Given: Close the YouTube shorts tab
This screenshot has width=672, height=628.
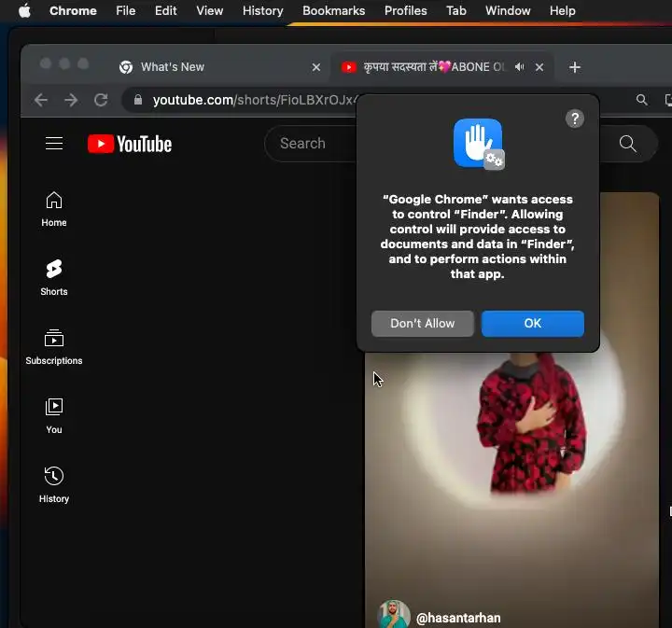Looking at the screenshot, I should 539,67.
